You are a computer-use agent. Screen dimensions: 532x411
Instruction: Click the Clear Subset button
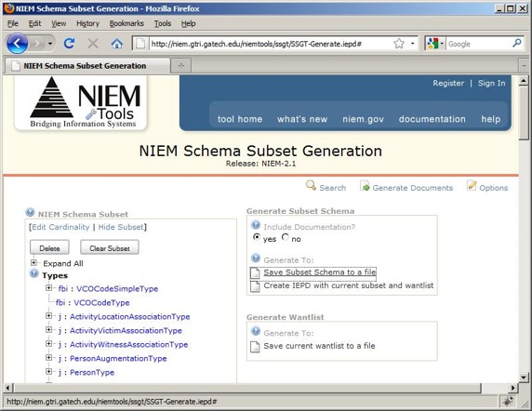pyautogui.click(x=110, y=248)
